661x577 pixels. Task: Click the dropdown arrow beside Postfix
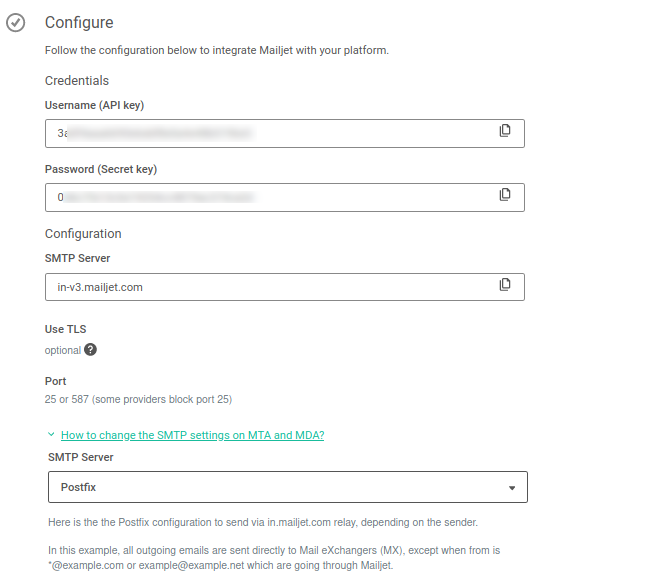coord(512,488)
